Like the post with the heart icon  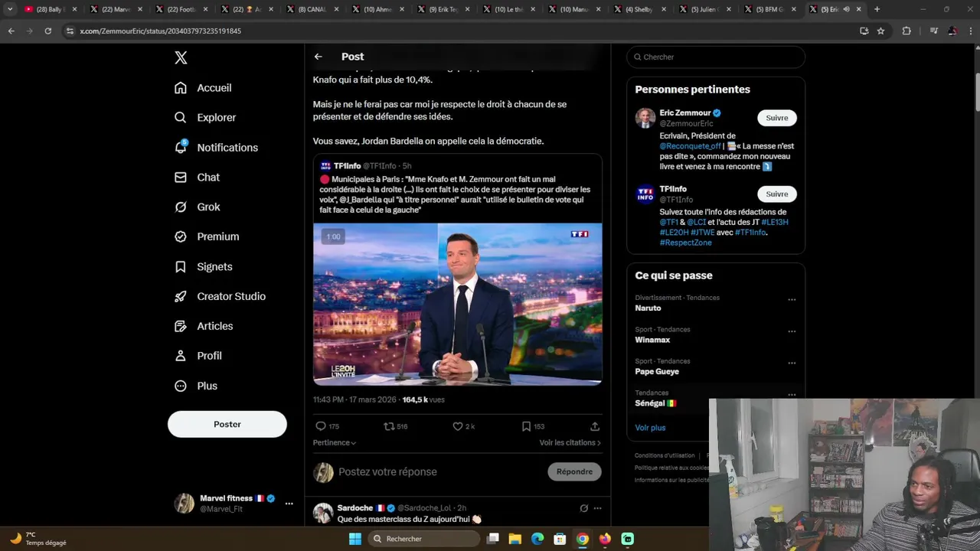click(458, 426)
